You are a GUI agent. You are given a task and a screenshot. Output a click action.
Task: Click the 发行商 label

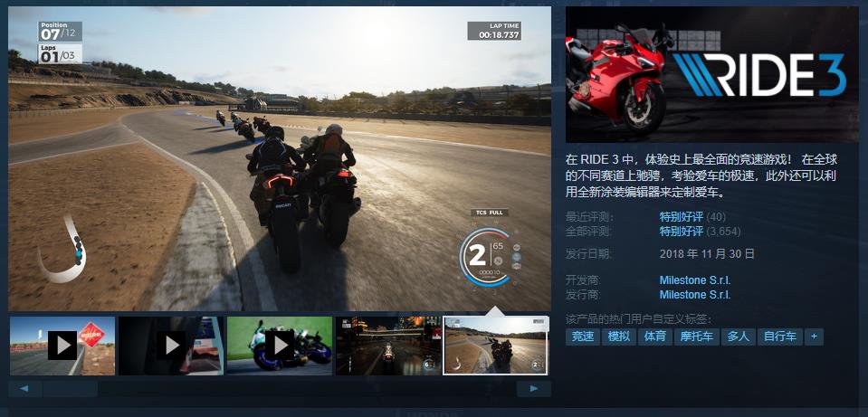tap(583, 295)
